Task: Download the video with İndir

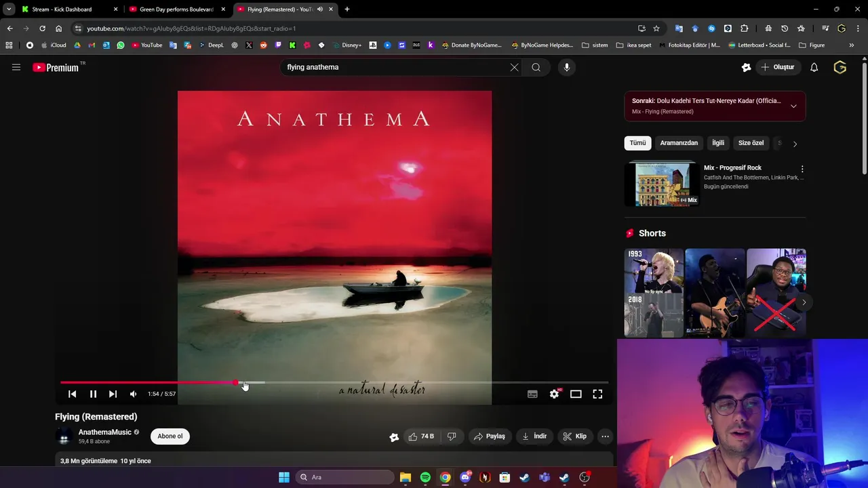Action: click(534, 436)
